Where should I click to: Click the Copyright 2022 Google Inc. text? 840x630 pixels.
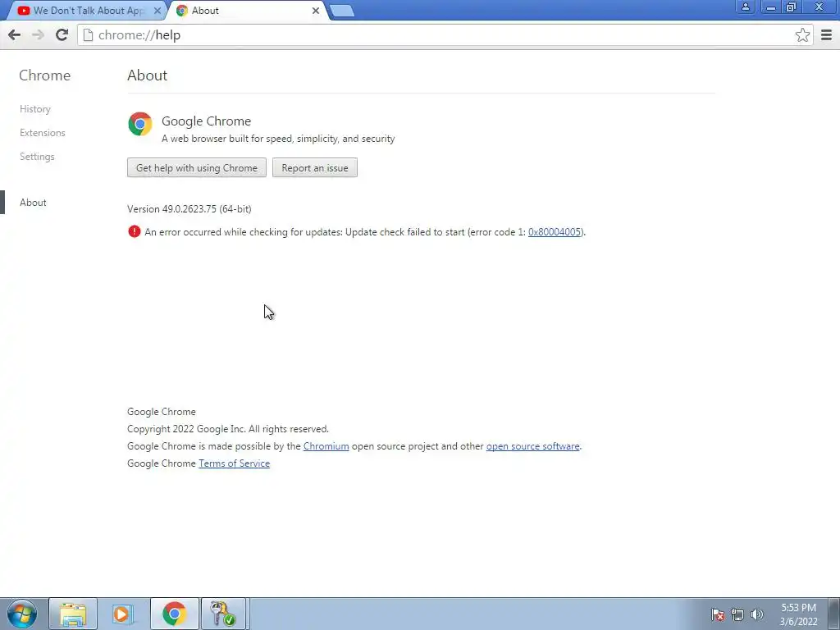click(228, 429)
